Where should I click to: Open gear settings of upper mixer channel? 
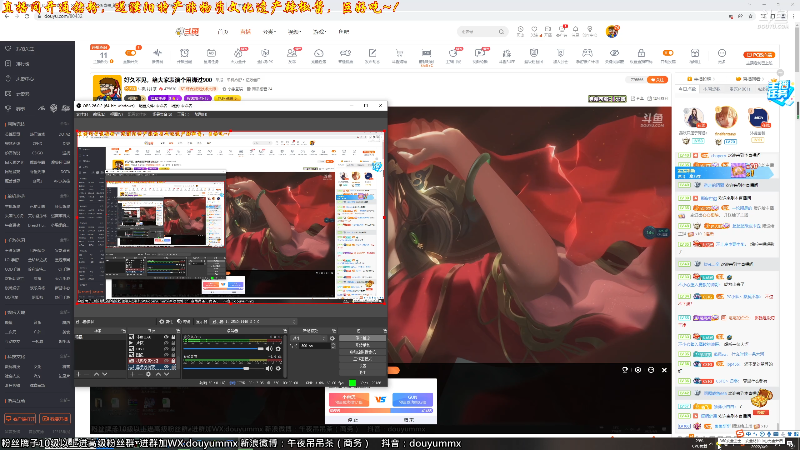pos(278,348)
